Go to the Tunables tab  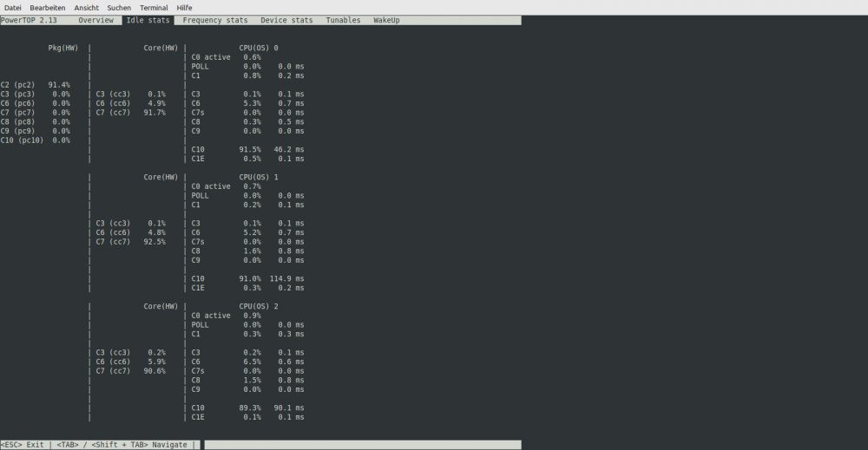point(343,21)
